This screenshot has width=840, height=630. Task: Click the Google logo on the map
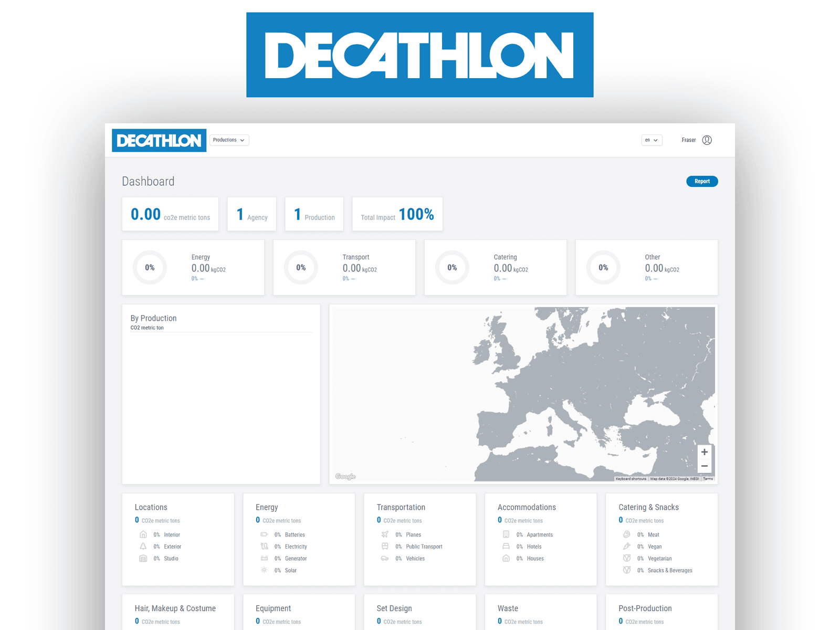tap(345, 476)
